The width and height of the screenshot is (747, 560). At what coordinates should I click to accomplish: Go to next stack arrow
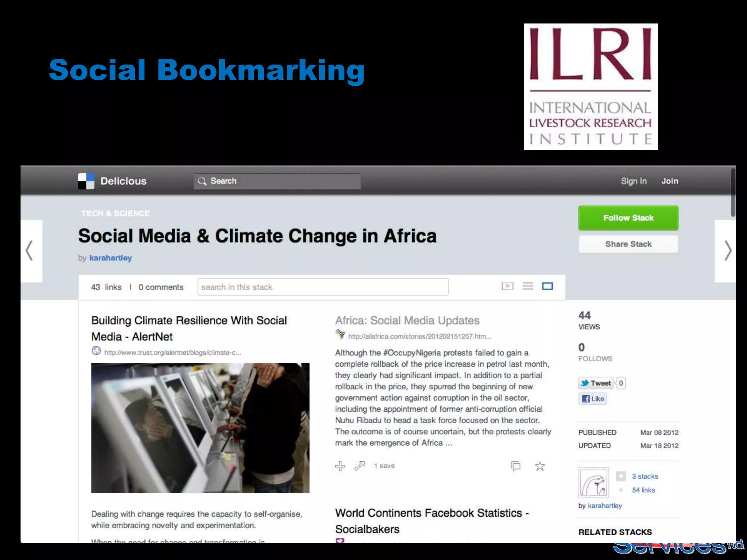[728, 250]
